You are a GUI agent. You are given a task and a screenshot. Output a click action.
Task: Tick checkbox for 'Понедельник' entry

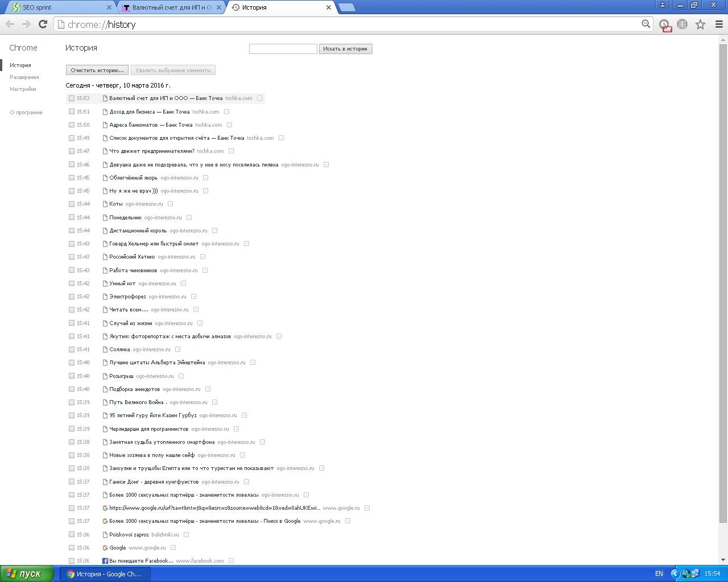[x=72, y=218]
